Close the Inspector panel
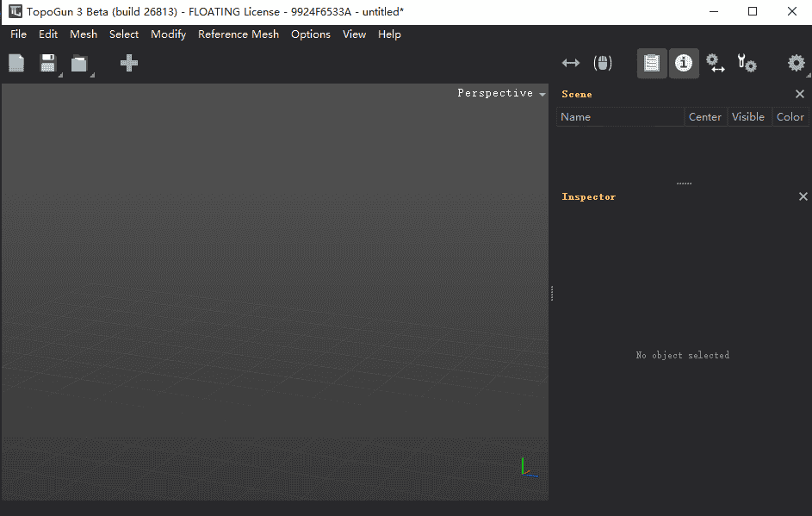 (x=803, y=196)
